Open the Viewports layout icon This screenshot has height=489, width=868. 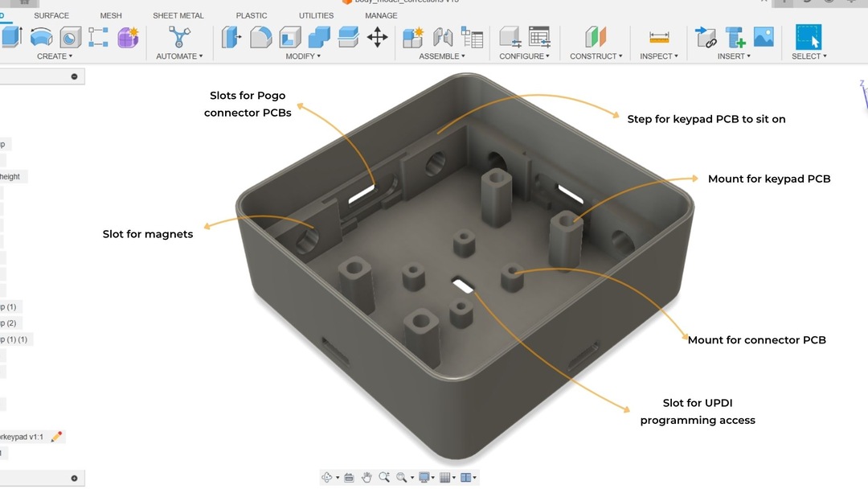(465, 477)
